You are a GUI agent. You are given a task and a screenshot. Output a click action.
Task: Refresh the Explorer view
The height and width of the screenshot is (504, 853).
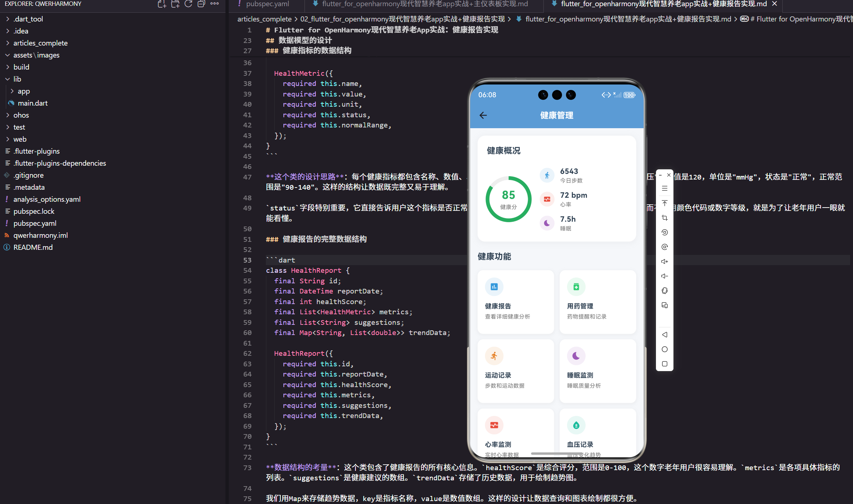[188, 4]
